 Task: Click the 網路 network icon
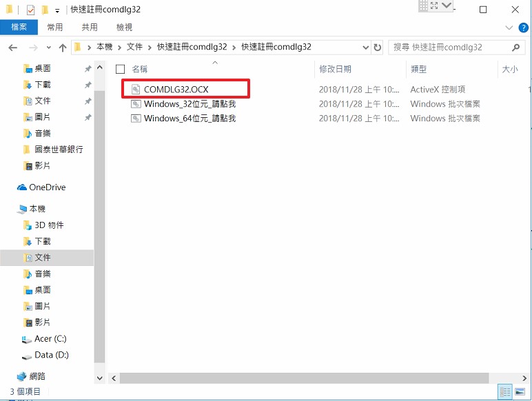pyautogui.click(x=22, y=376)
